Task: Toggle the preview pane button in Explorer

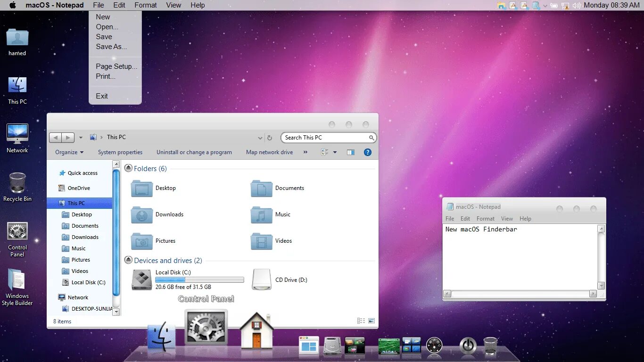Action: (x=350, y=152)
